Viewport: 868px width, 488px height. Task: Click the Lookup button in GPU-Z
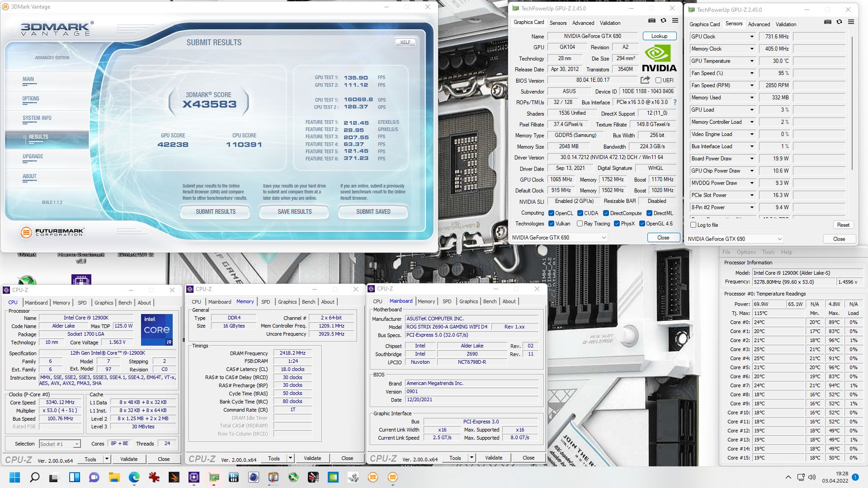[x=659, y=36]
